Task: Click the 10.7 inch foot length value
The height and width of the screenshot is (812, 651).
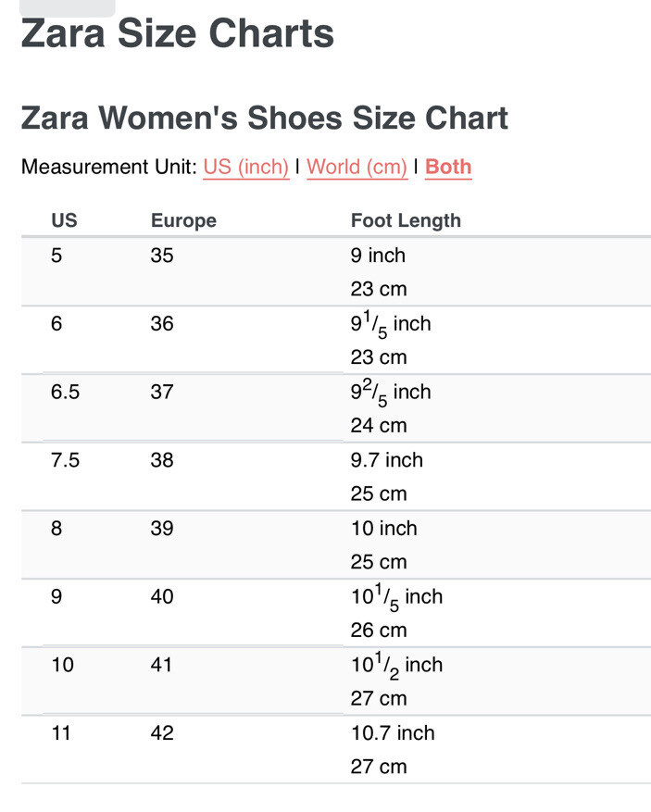Action: click(x=392, y=733)
